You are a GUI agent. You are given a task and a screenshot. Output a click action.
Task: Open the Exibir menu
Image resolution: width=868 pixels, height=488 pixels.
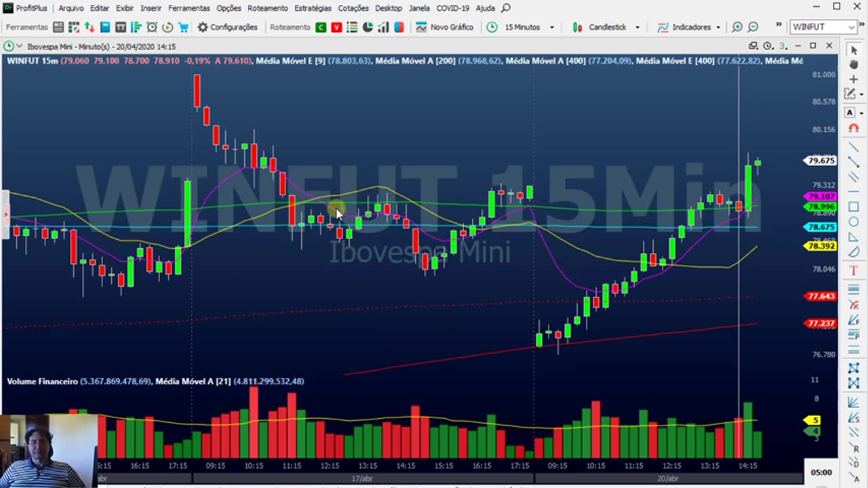tap(125, 8)
